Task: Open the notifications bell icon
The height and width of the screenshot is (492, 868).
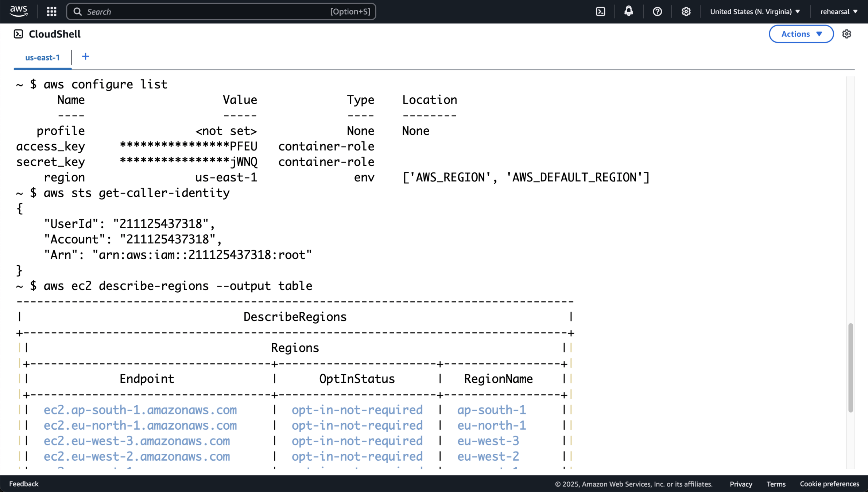Action: (628, 11)
